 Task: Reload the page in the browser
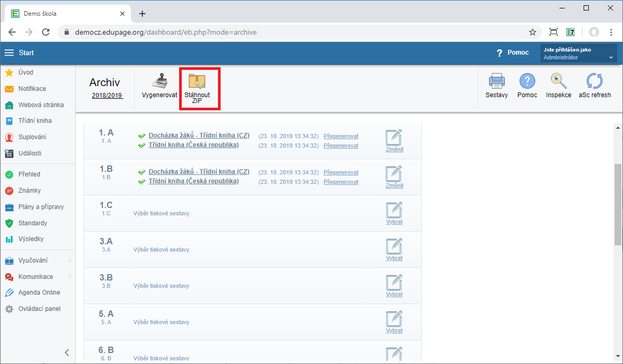click(x=46, y=32)
